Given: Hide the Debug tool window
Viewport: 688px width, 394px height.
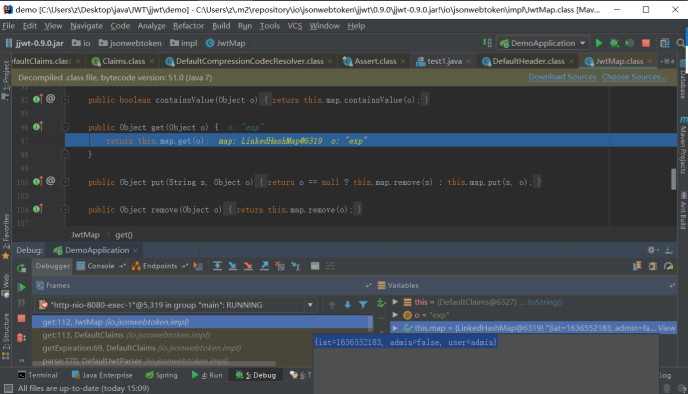Looking at the screenshot, I should pyautogui.click(x=669, y=250).
